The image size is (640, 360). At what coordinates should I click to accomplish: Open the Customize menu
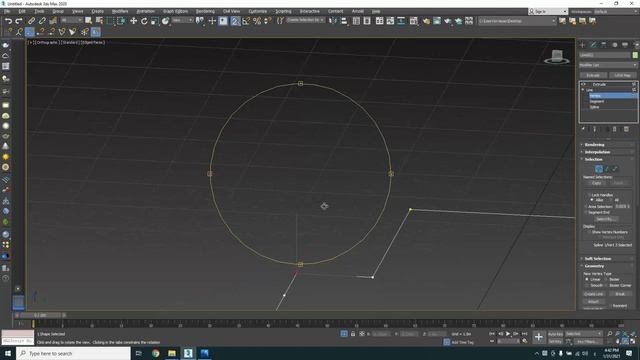(258, 11)
